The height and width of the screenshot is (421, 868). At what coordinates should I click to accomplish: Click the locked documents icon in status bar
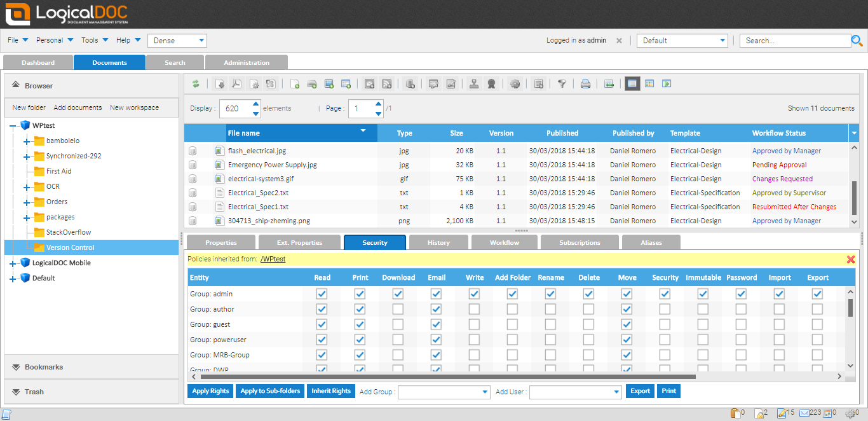click(760, 413)
